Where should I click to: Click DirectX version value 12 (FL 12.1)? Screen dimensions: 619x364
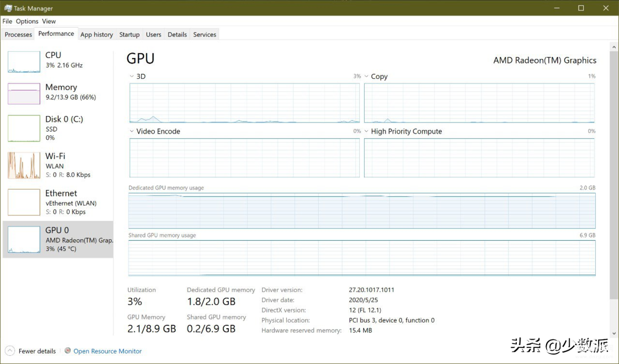[365, 310]
